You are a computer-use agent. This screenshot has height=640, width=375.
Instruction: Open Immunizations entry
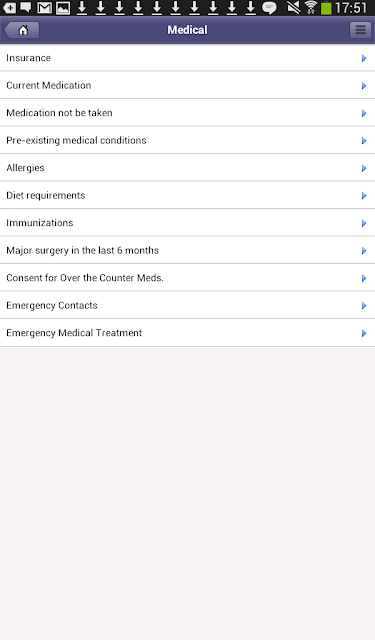point(187,223)
